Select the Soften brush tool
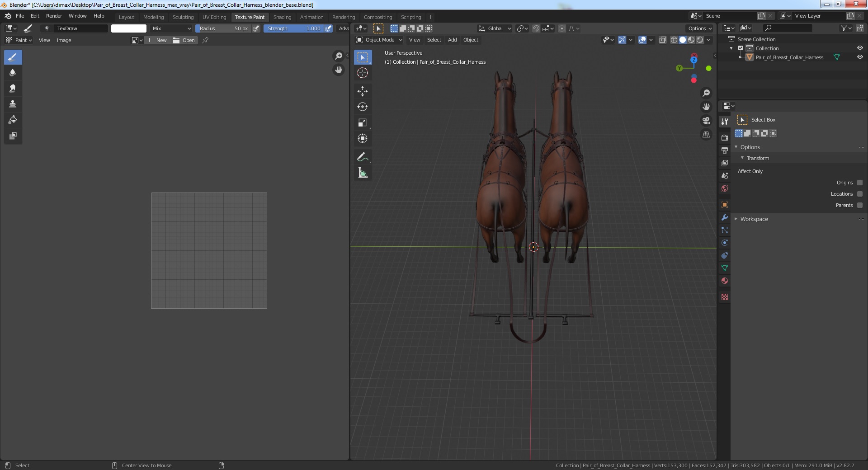This screenshot has width=868, height=470. tap(13, 73)
